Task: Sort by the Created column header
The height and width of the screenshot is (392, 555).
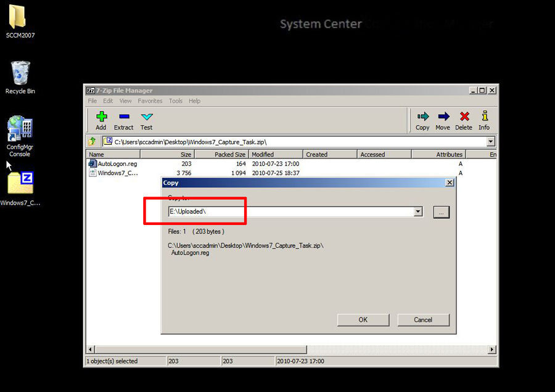Action: (x=331, y=154)
